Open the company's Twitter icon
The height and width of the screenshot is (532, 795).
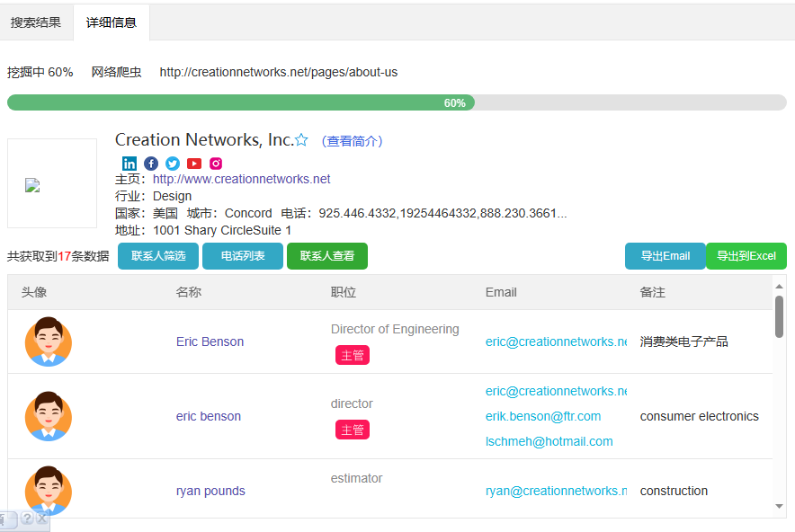click(x=173, y=164)
